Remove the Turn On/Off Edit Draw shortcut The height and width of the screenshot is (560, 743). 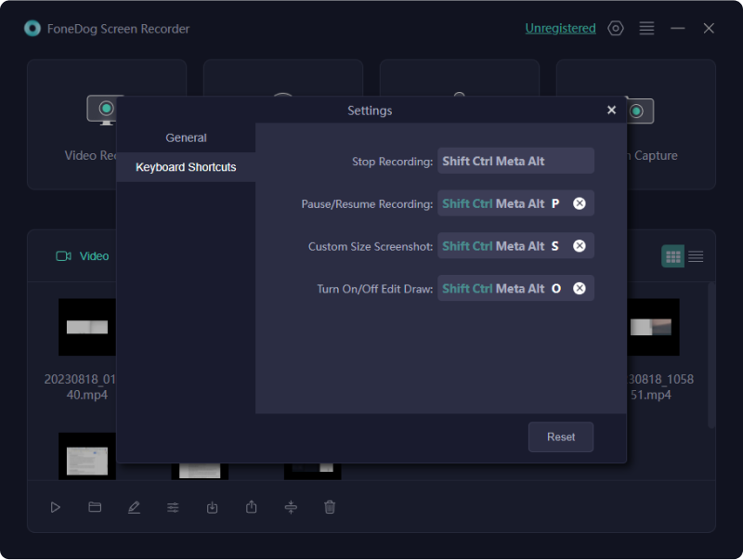coord(580,289)
